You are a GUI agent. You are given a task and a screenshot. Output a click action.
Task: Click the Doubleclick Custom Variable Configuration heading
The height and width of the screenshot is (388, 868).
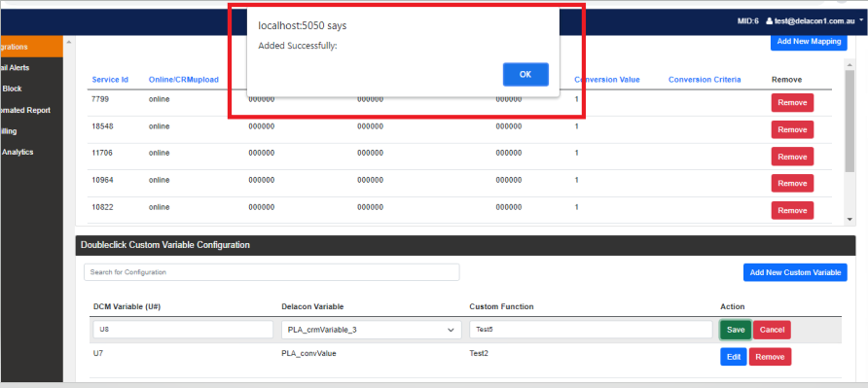click(x=165, y=245)
